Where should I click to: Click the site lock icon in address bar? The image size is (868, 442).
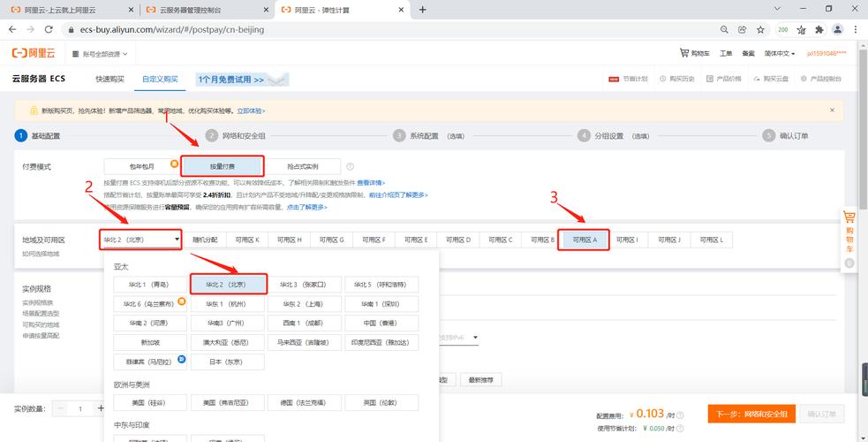(70, 29)
